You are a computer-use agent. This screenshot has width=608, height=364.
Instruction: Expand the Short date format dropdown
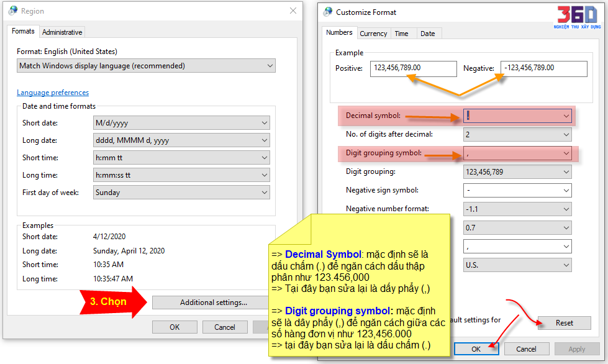pos(181,123)
